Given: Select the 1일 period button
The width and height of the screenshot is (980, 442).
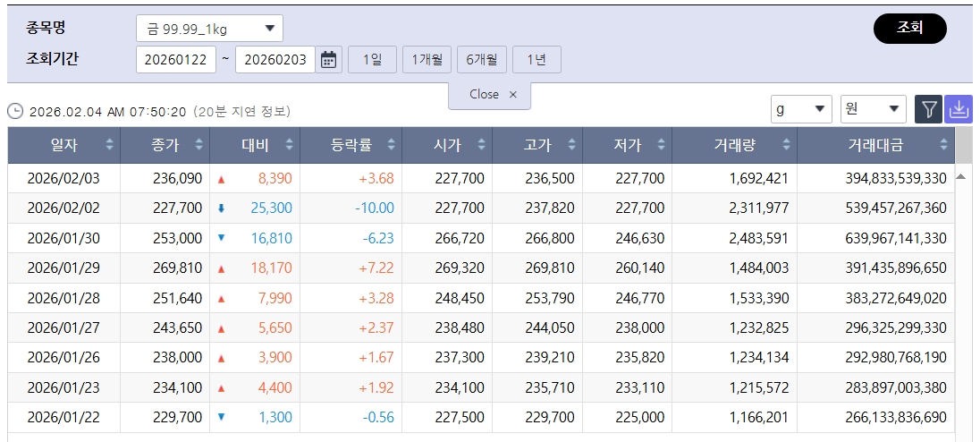Looking at the screenshot, I should 372,60.
